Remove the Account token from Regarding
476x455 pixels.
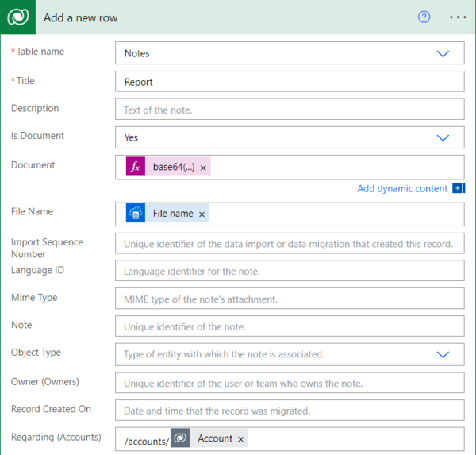click(x=241, y=439)
